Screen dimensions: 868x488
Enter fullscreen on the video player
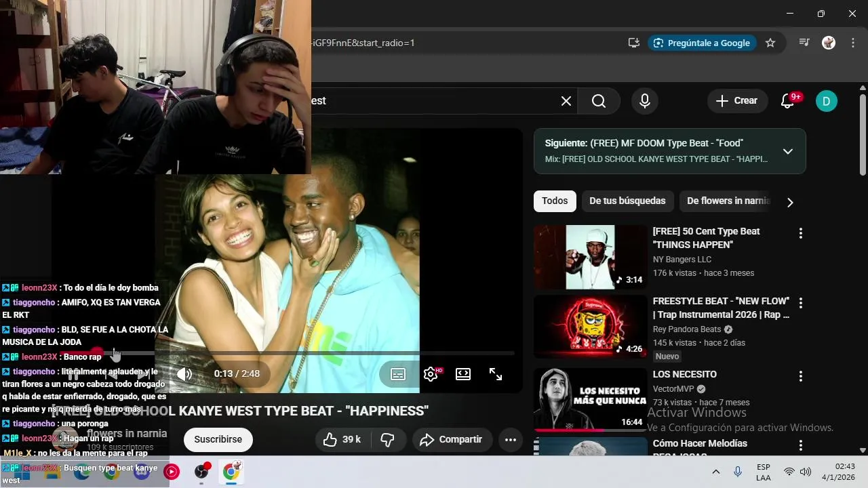click(496, 374)
